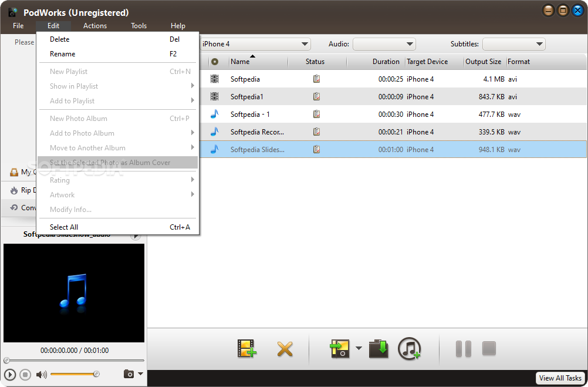
Task: Sort by Status column header
Action: point(317,62)
